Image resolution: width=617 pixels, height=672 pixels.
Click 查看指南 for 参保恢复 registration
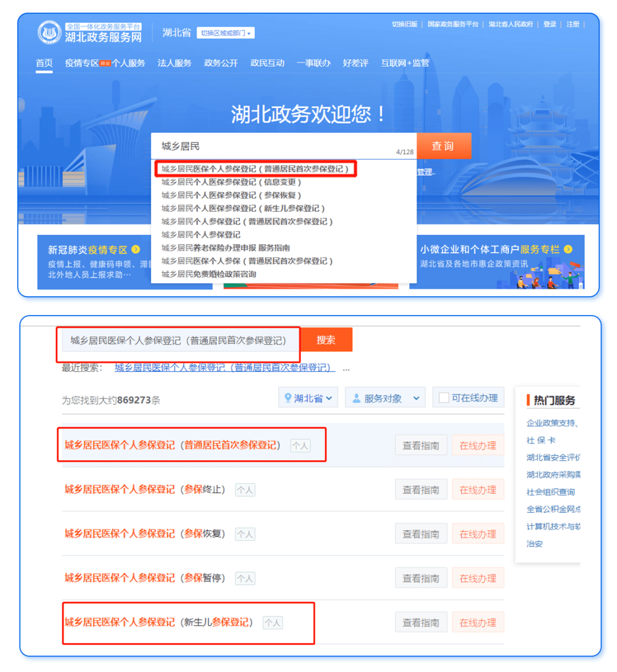coord(421,533)
